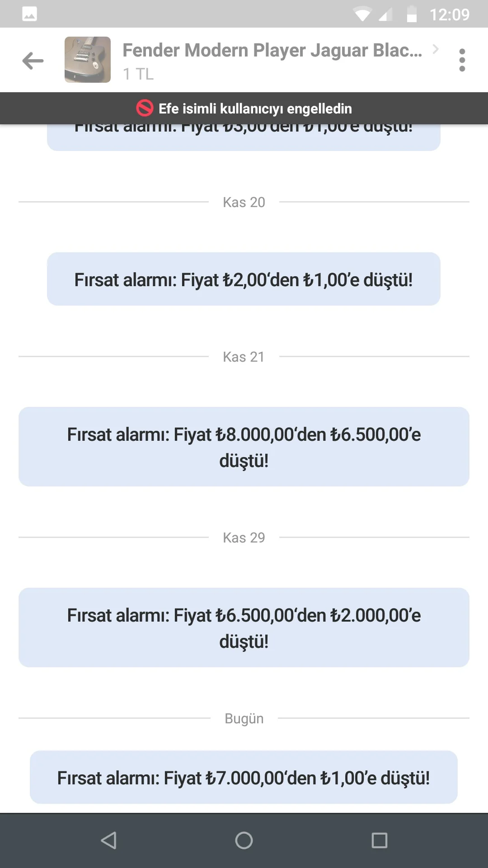Tap the back arrow in header
The height and width of the screenshot is (868, 488).
coord(33,61)
